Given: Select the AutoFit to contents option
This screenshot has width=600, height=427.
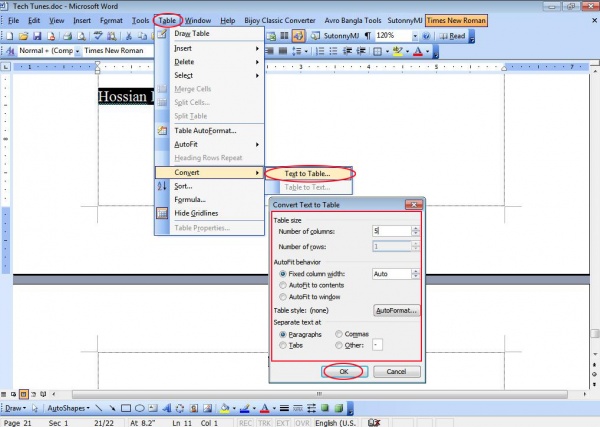Looking at the screenshot, I should [x=283, y=285].
